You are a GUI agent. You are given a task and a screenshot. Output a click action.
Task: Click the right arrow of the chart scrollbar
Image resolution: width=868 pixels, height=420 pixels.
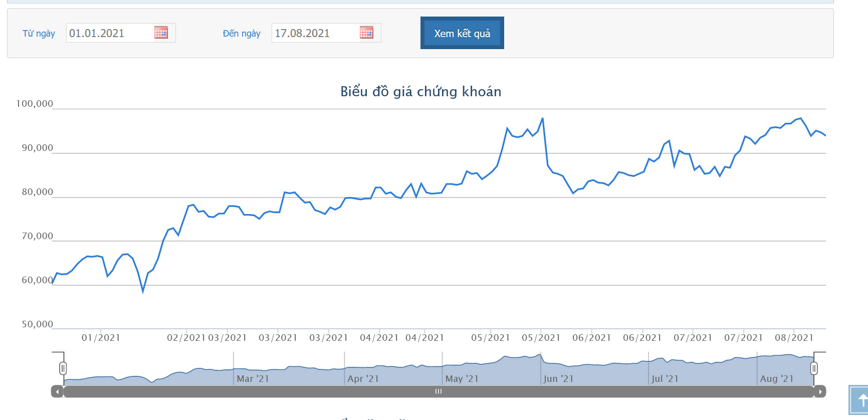coord(820,391)
